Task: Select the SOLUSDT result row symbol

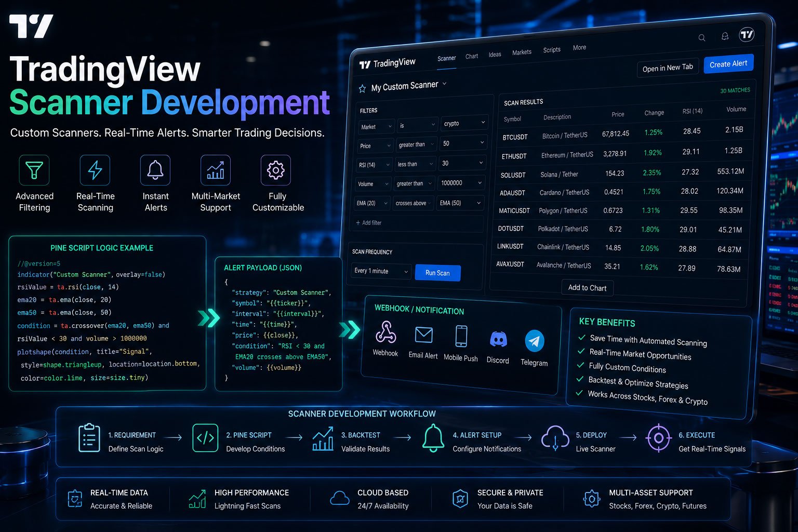Action: click(513, 175)
